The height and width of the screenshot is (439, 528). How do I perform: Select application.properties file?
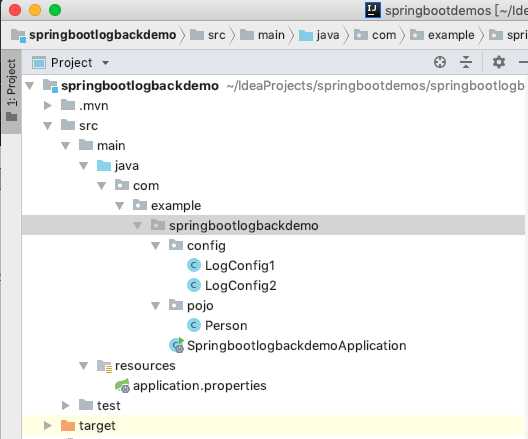point(199,385)
